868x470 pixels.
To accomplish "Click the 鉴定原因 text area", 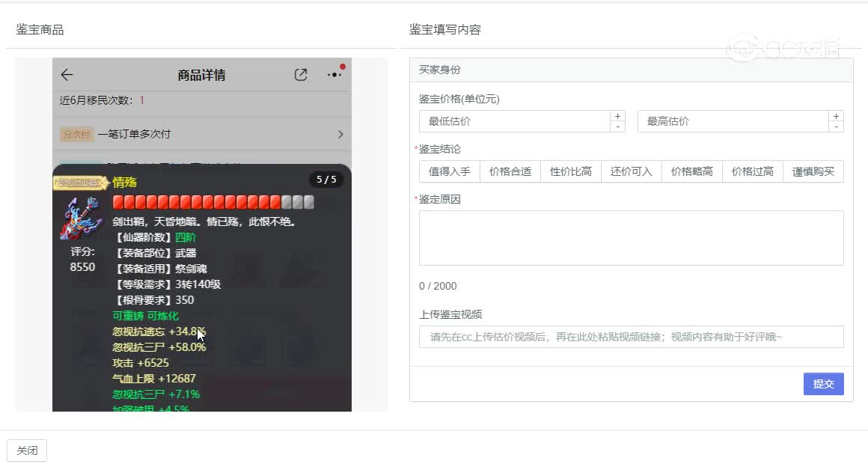I will (x=631, y=238).
